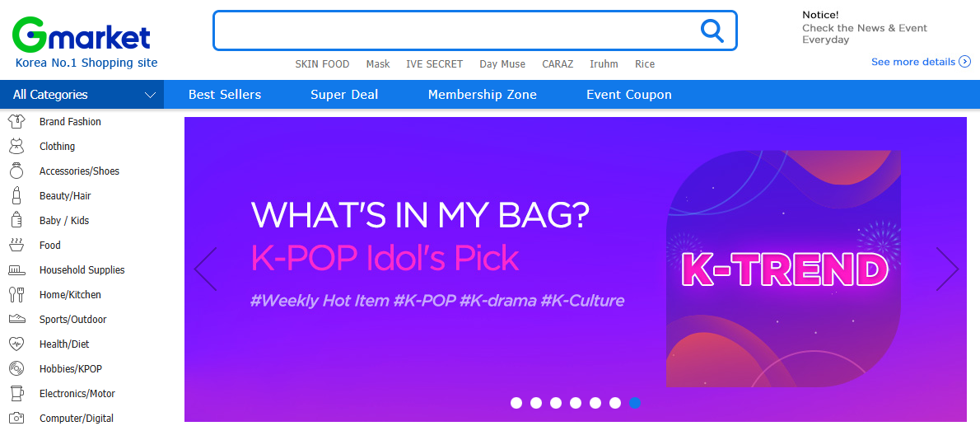Select the Health/Diet heart icon
The image size is (980, 426).
(x=16, y=344)
